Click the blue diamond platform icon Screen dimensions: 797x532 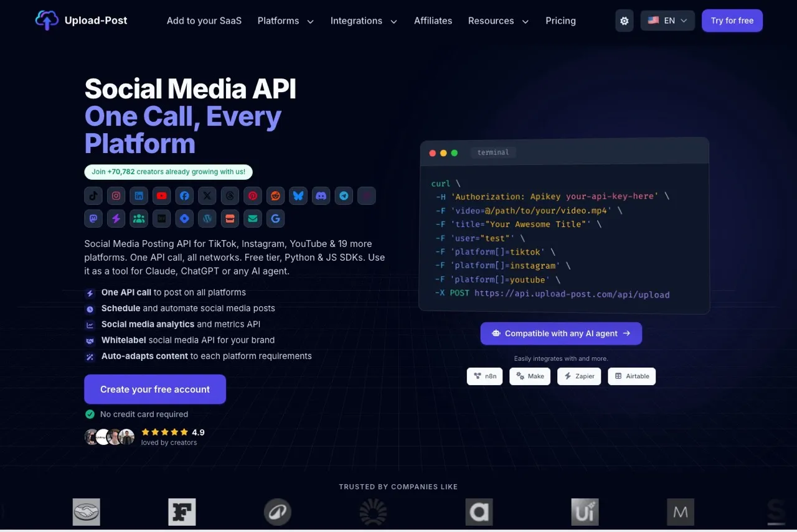[184, 218]
